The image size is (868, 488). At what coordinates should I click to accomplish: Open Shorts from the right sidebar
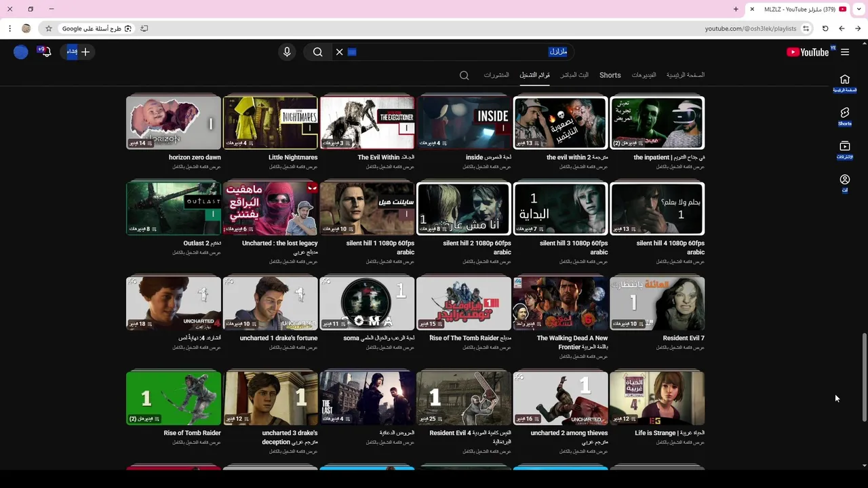[x=845, y=117]
